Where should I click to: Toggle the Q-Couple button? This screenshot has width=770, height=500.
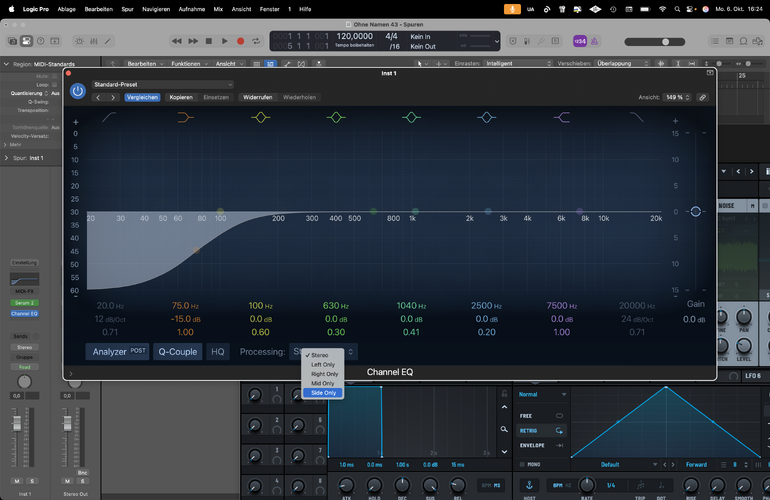coord(178,352)
